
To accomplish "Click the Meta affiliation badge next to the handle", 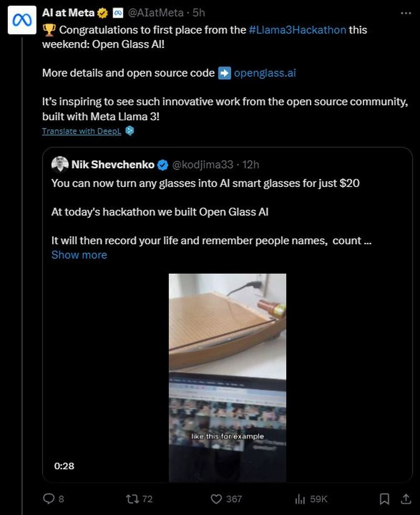I will 118,13.
